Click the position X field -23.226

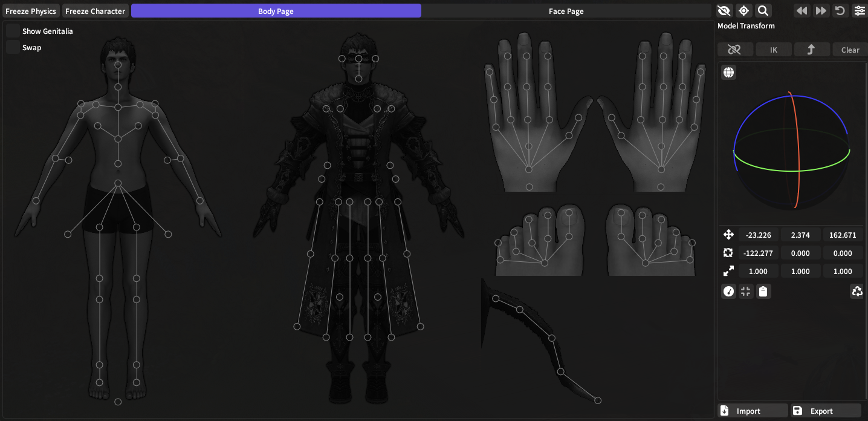pos(758,235)
